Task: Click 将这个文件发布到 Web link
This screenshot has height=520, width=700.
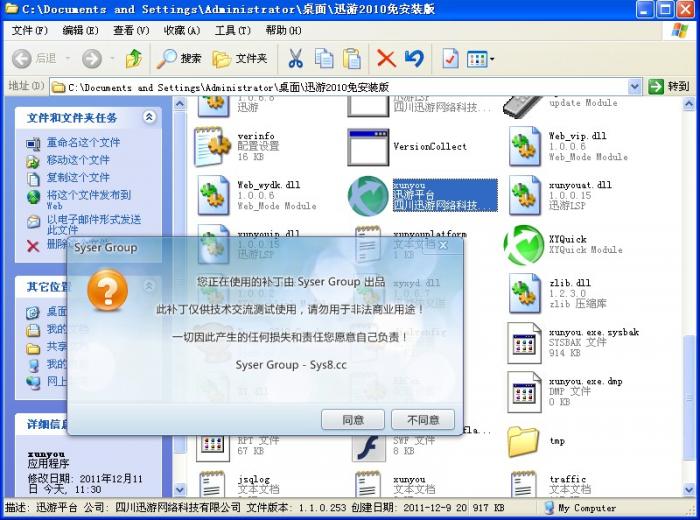Action: [x=89, y=199]
